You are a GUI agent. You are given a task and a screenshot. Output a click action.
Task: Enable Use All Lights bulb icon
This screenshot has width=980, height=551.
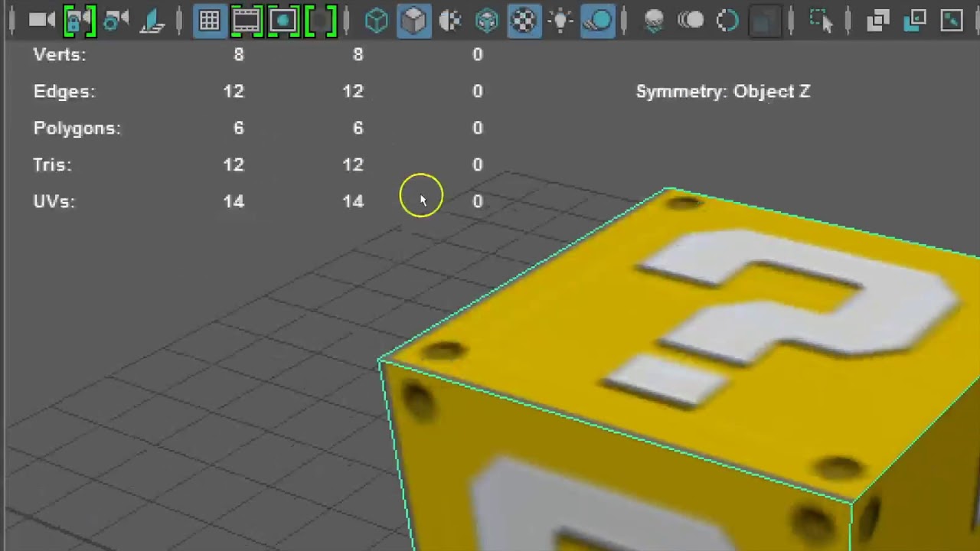561,21
